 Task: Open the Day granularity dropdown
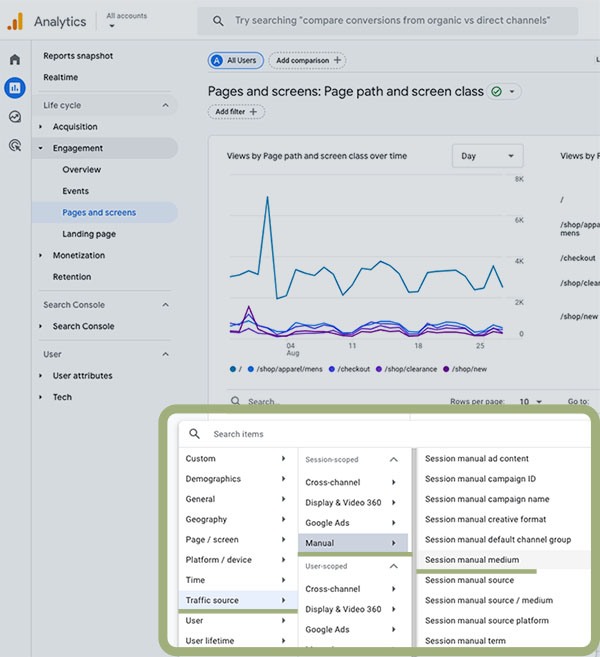[x=487, y=156]
